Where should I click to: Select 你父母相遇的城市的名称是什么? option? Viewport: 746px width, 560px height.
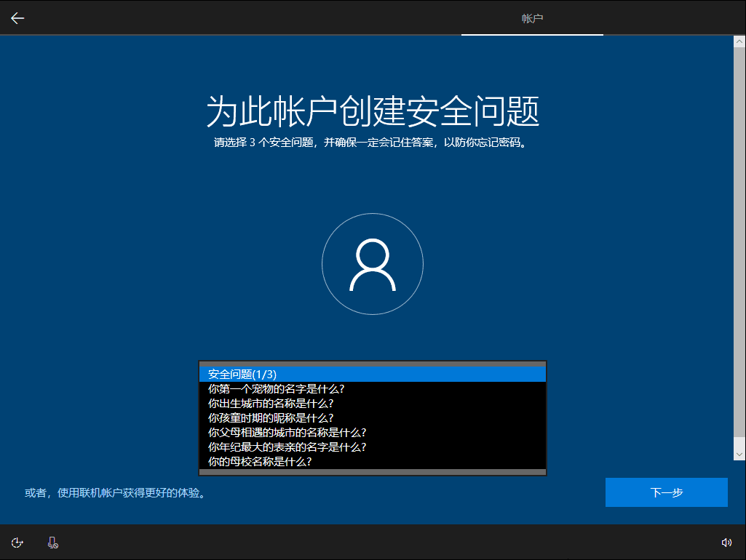point(372,432)
